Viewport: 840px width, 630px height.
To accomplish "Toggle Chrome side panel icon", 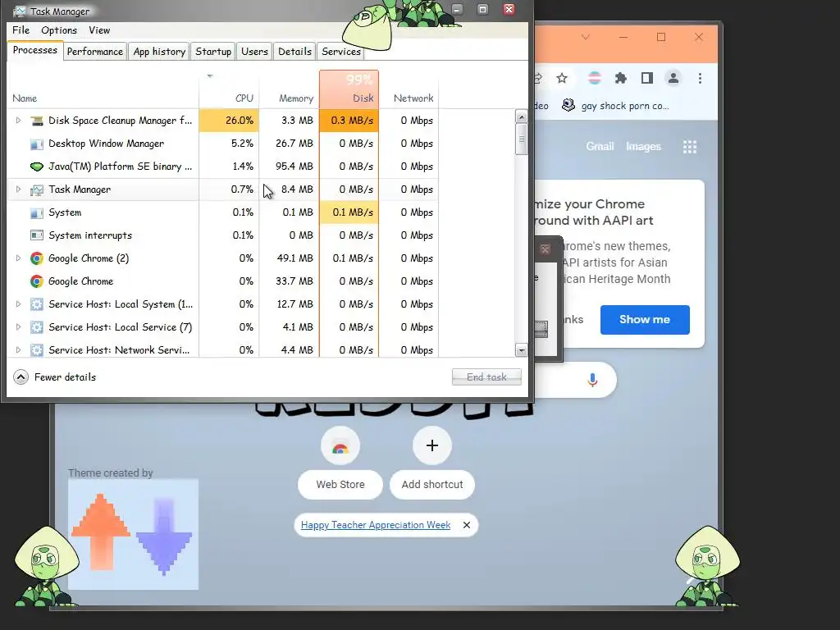I will (x=647, y=79).
